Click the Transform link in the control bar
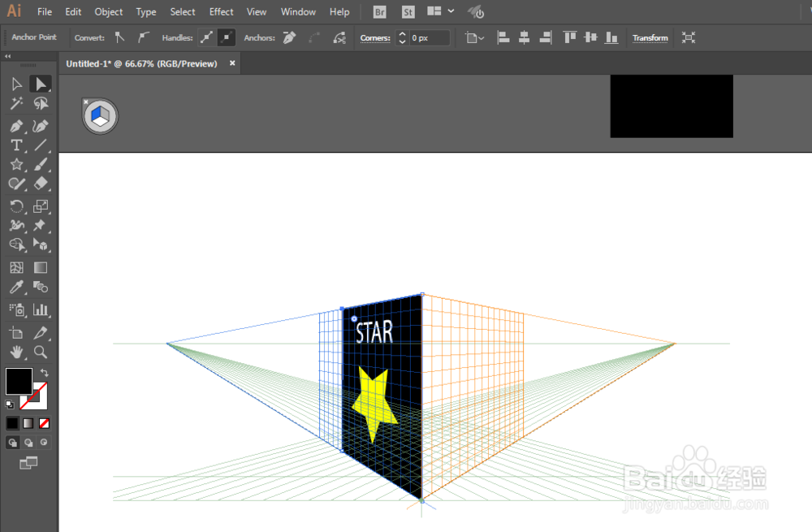The height and width of the screenshot is (532, 812). pos(650,38)
